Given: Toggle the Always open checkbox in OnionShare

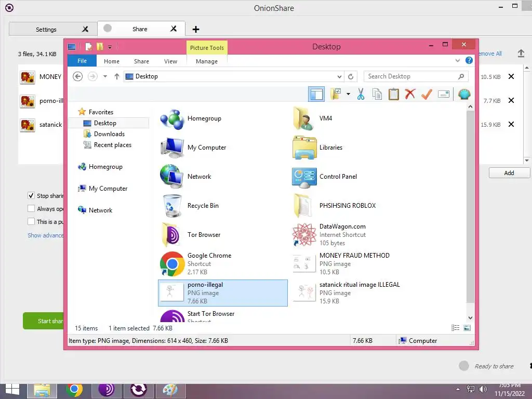Looking at the screenshot, I should click(31, 208).
